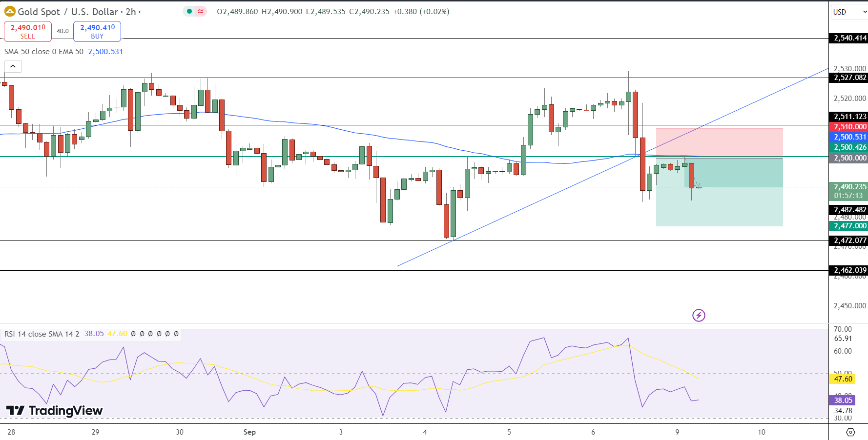Open the USD currency dropdown
The height and width of the screenshot is (440, 868).
click(x=849, y=12)
